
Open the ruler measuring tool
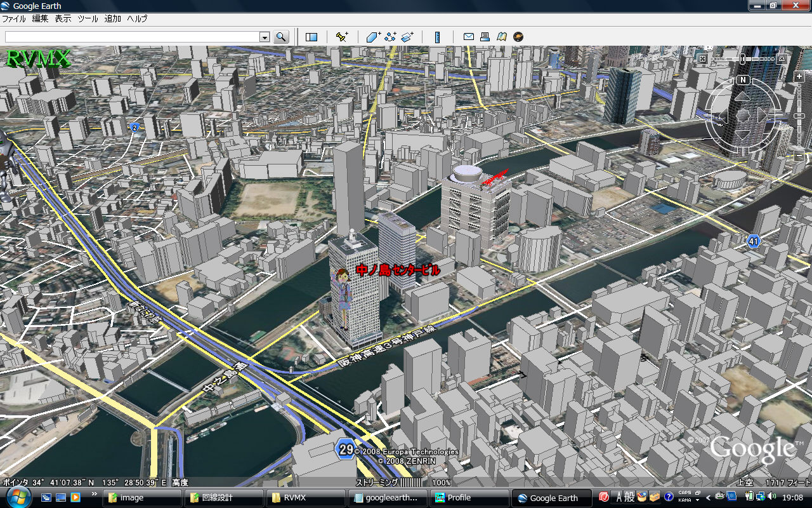click(x=438, y=37)
